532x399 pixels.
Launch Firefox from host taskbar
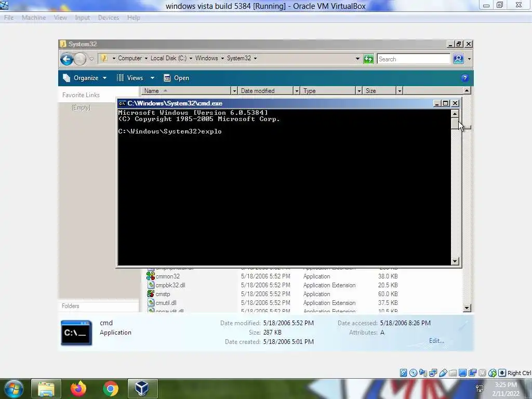tap(78, 389)
